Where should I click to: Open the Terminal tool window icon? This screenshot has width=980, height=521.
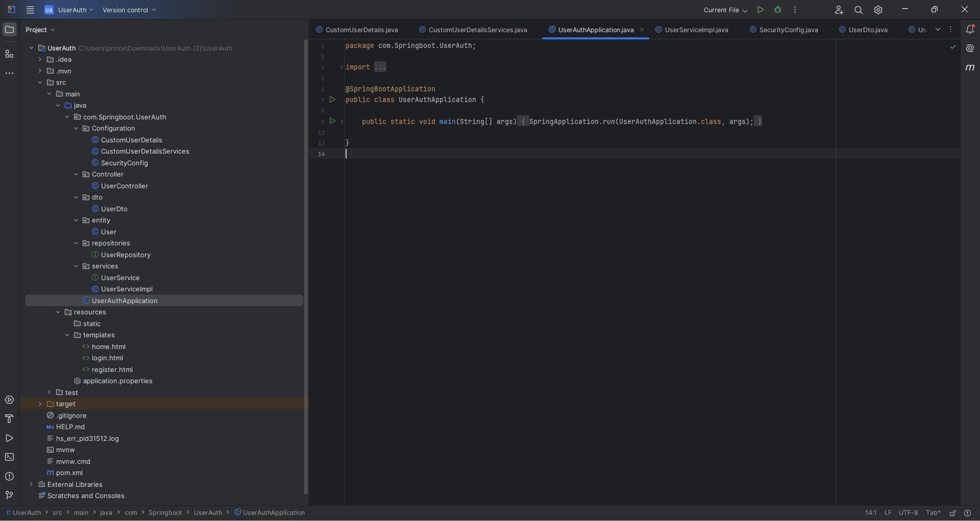pyautogui.click(x=9, y=457)
